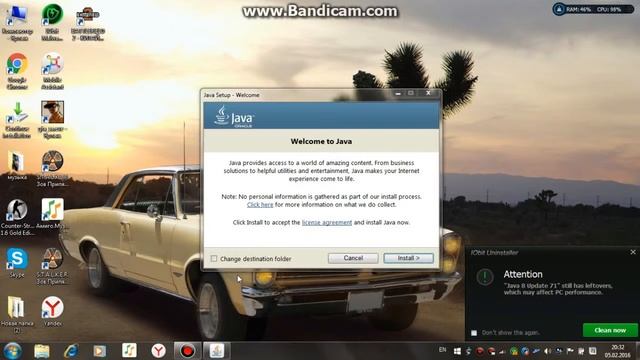Open the green download arrow desktop shortcut
The image size is (640, 360).
click(x=17, y=120)
